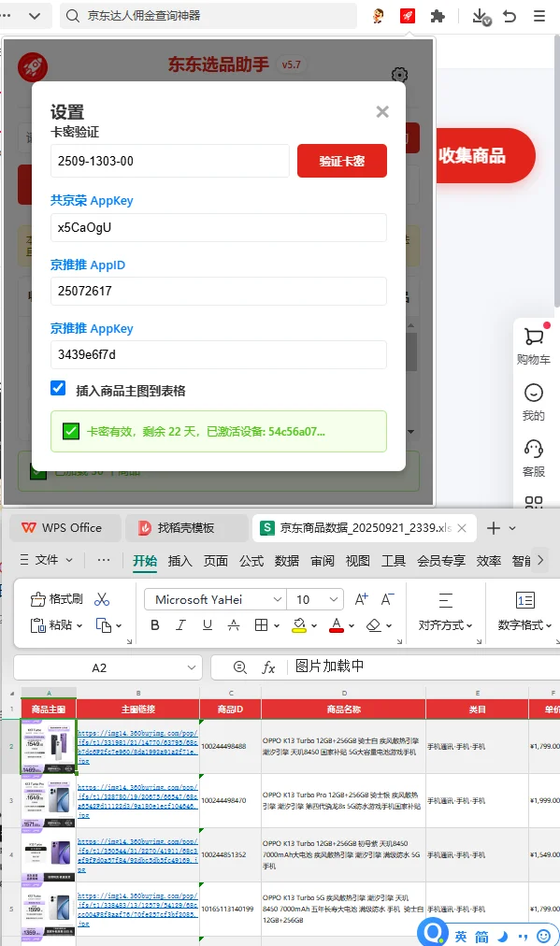The image size is (560, 946).
Task: Increase font size with A+ icon
Action: pos(361,599)
